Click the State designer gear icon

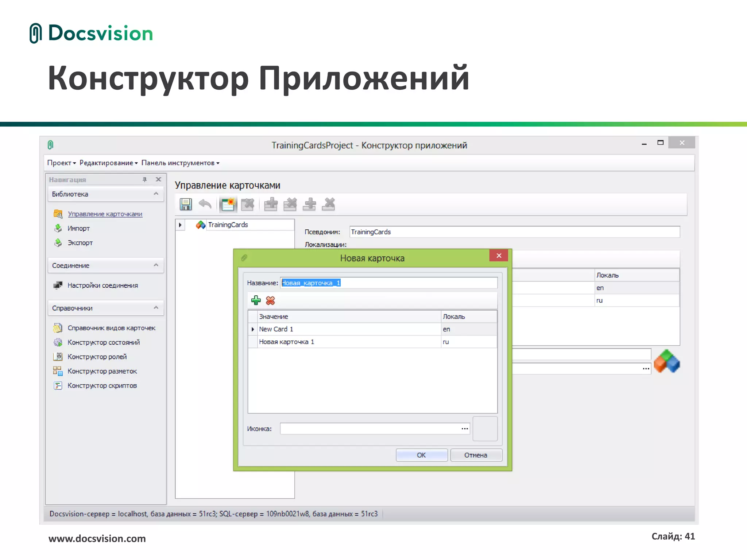pos(58,342)
